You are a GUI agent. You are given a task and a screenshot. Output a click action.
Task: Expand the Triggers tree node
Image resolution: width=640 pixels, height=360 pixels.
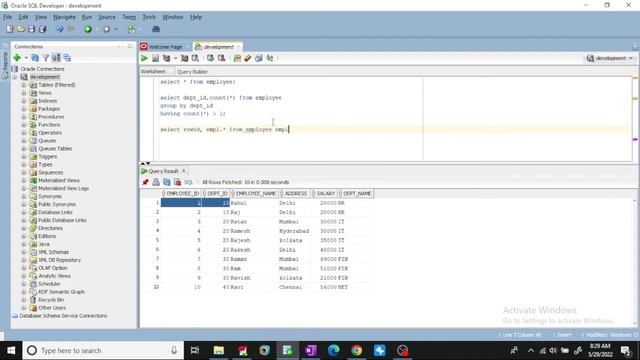click(24, 156)
